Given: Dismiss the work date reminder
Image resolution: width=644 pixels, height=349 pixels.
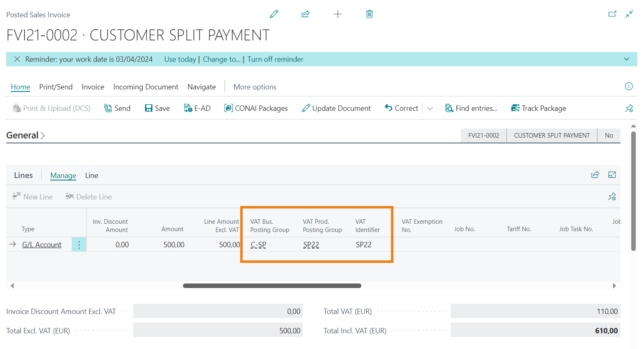Looking at the screenshot, I should (x=17, y=59).
